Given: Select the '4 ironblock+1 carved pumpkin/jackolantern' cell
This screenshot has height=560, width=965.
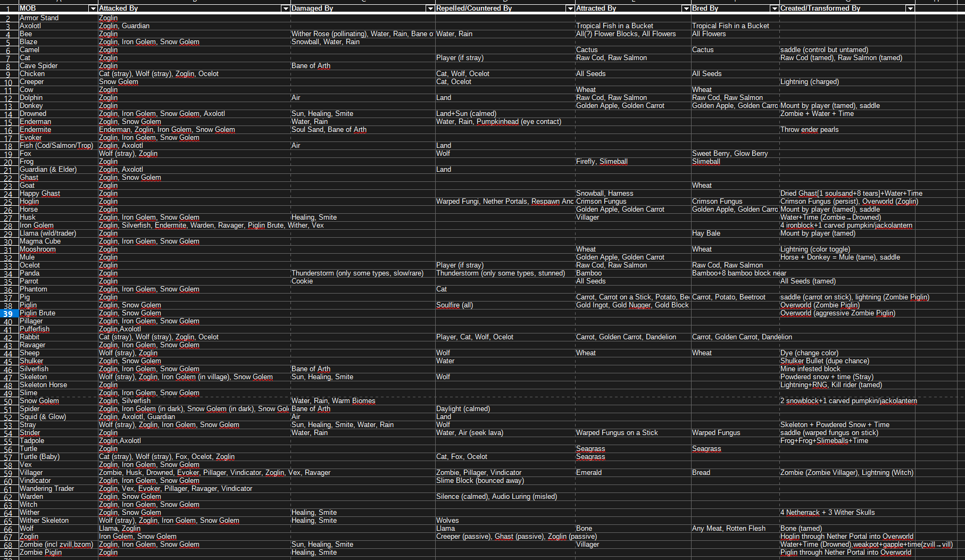Looking at the screenshot, I should pos(847,225).
